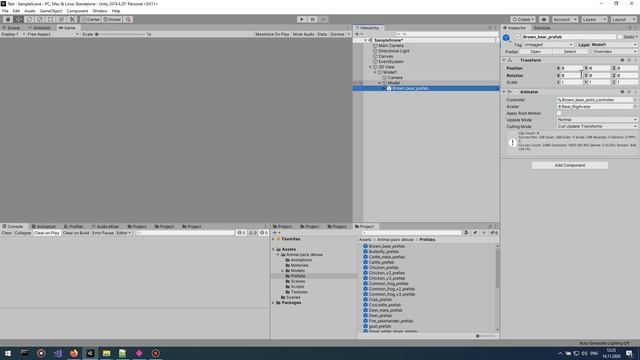The image size is (640, 360).
Task: Advance one frame with the Step button
Action: [x=323, y=19]
